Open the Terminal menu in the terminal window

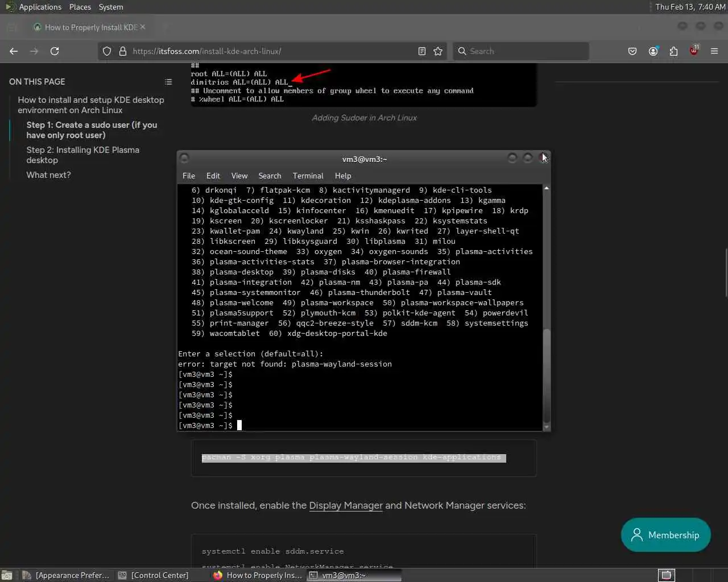(x=308, y=176)
